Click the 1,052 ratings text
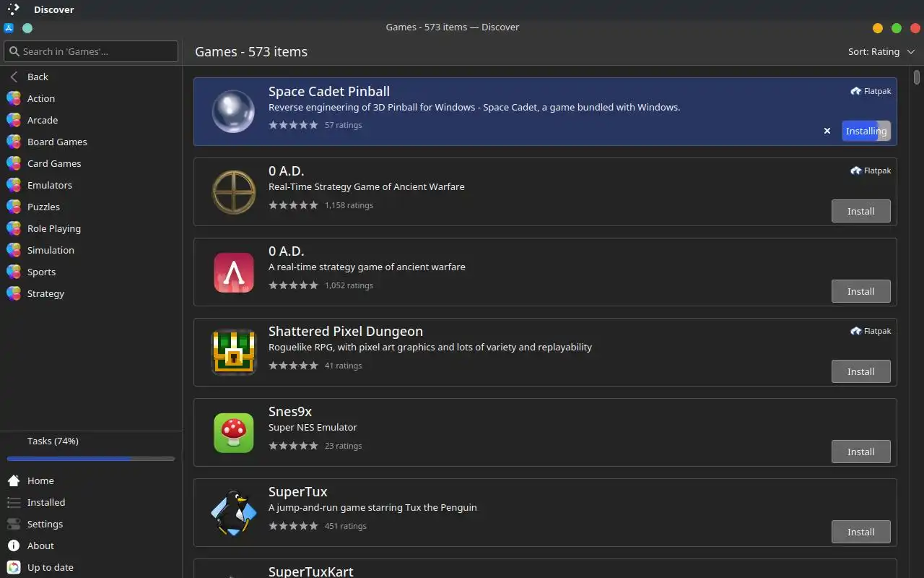 (349, 285)
